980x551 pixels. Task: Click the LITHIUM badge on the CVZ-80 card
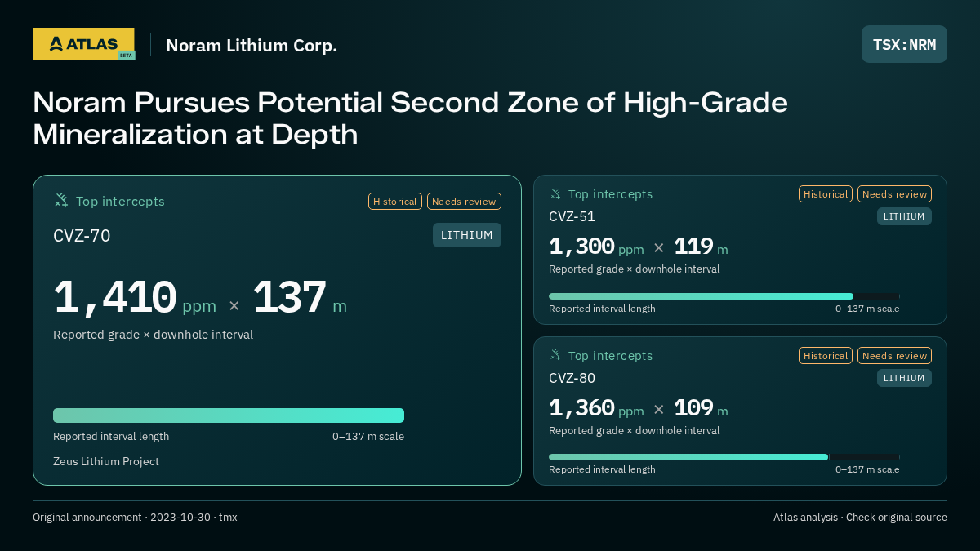[904, 378]
